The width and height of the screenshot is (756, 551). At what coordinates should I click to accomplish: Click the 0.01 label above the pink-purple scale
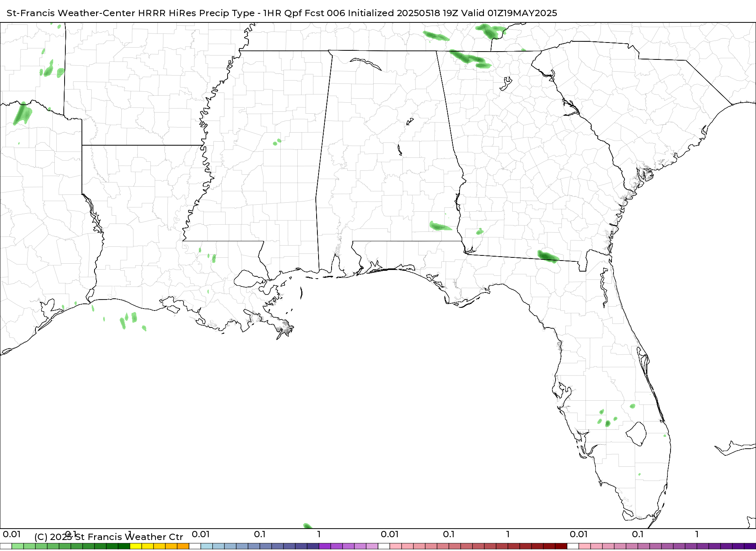tap(579, 534)
